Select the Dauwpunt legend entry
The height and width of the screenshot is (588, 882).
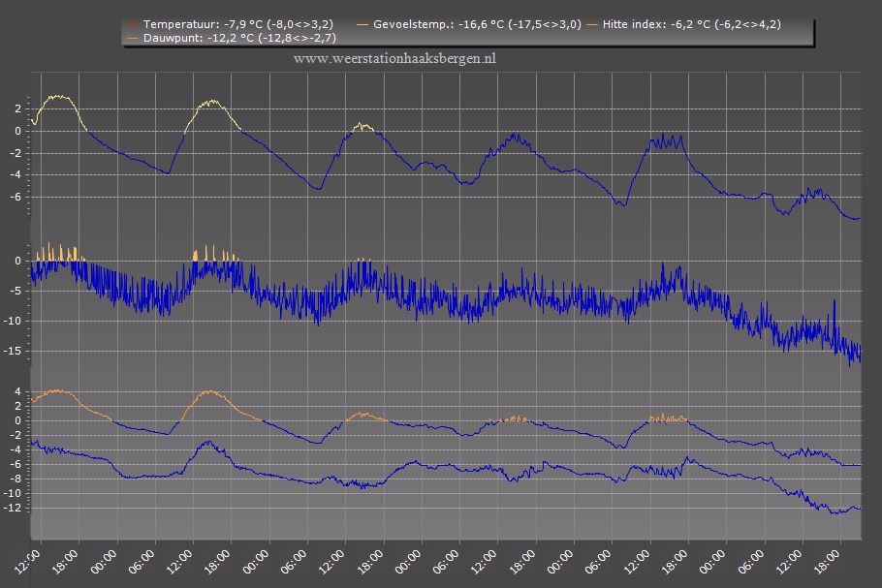point(232,38)
